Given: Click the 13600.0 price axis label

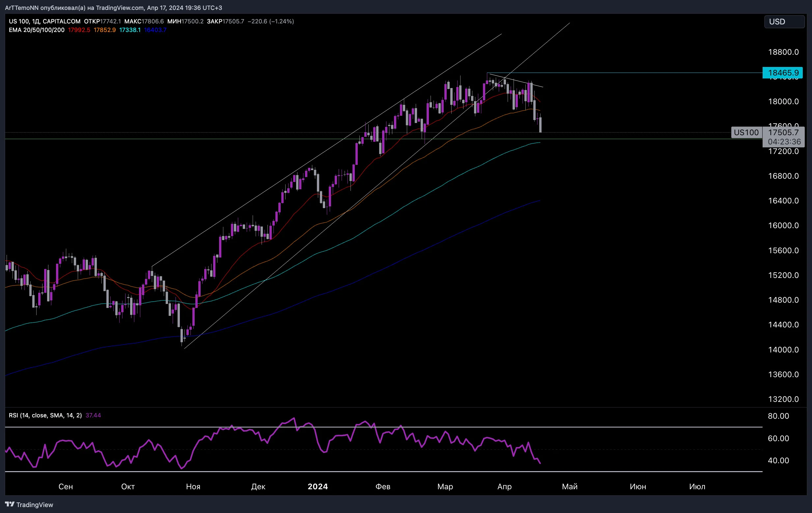Looking at the screenshot, I should tap(783, 374).
